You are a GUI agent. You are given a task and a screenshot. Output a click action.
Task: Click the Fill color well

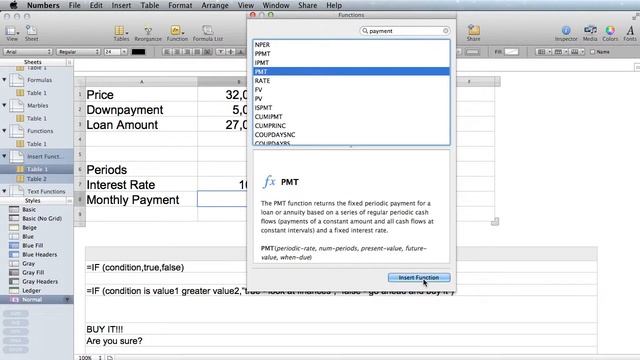coord(511,52)
